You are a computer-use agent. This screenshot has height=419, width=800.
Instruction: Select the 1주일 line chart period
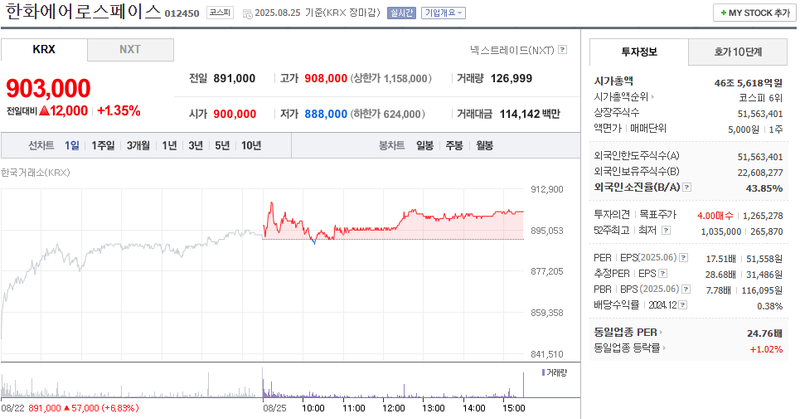point(103,146)
